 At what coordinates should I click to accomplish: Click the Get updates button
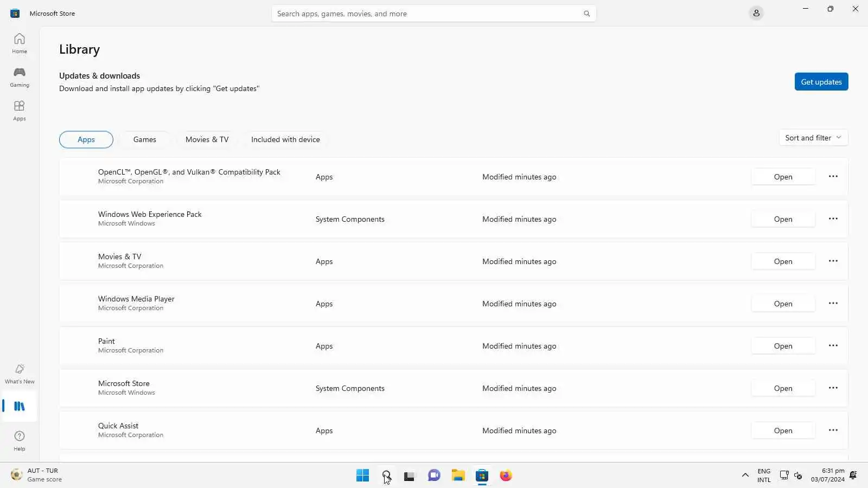point(821,82)
